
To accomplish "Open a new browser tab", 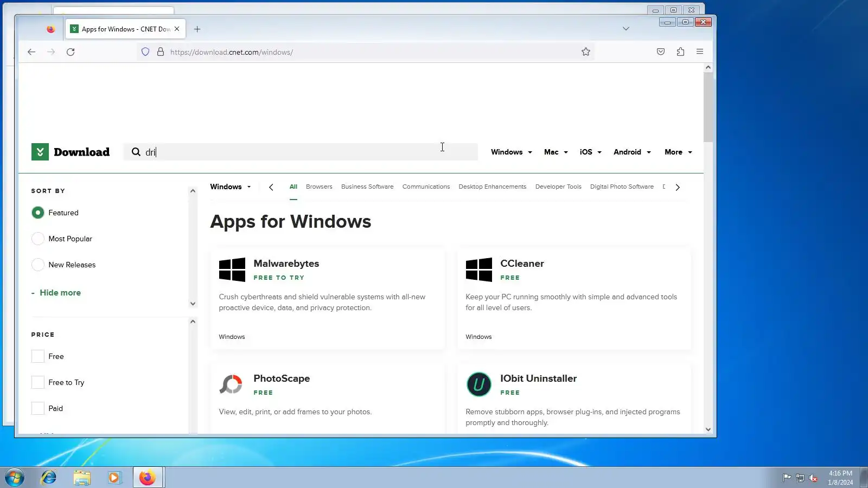I will pyautogui.click(x=197, y=29).
